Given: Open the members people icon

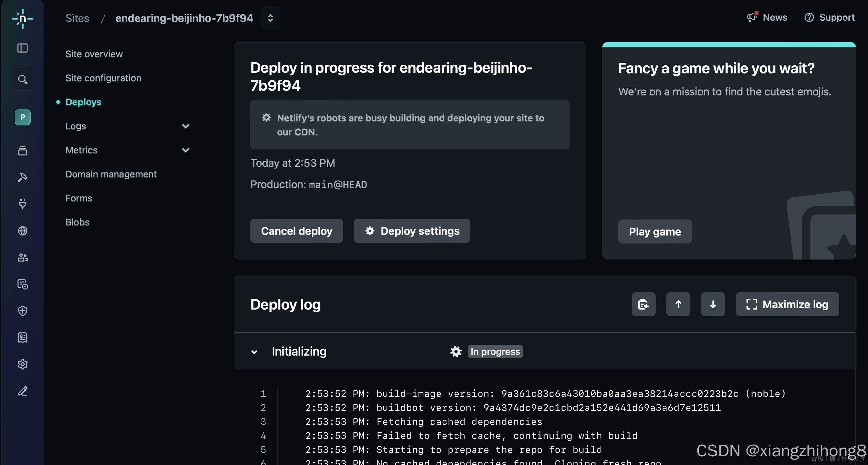Looking at the screenshot, I should 23,258.
